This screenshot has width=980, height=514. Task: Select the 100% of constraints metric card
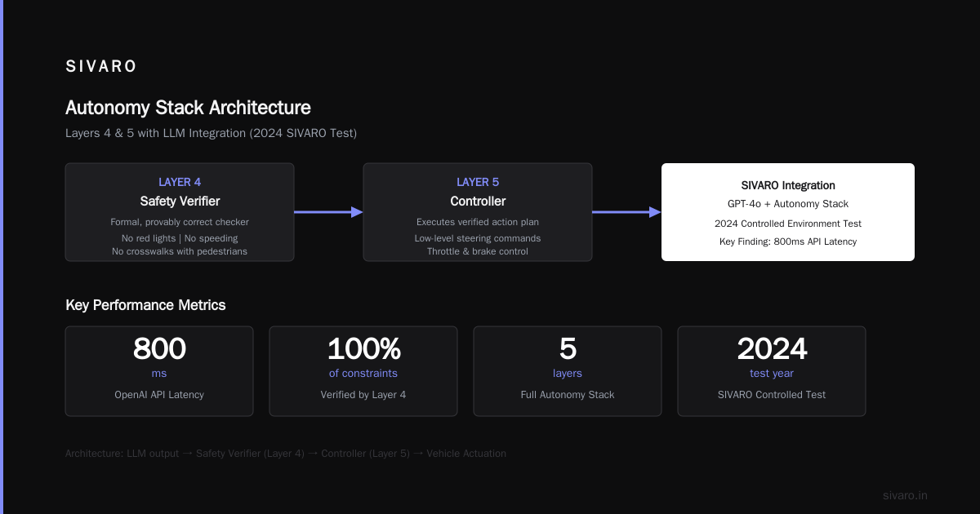click(363, 371)
